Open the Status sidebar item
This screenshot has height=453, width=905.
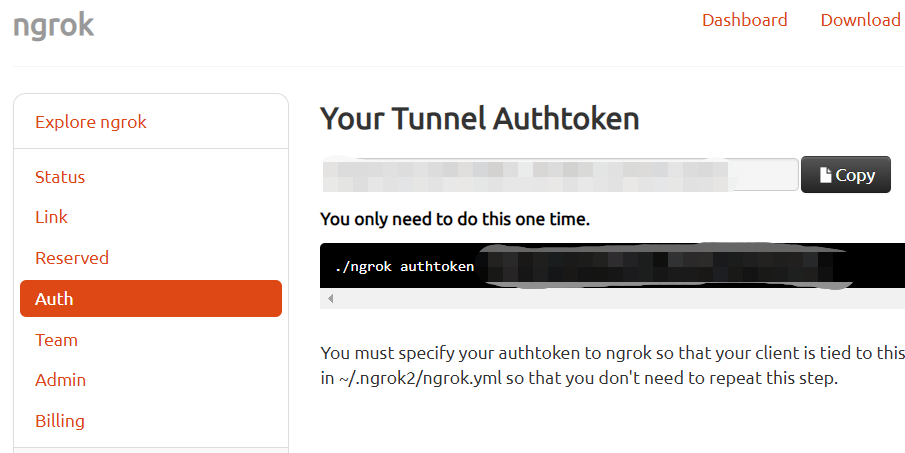click(x=60, y=177)
